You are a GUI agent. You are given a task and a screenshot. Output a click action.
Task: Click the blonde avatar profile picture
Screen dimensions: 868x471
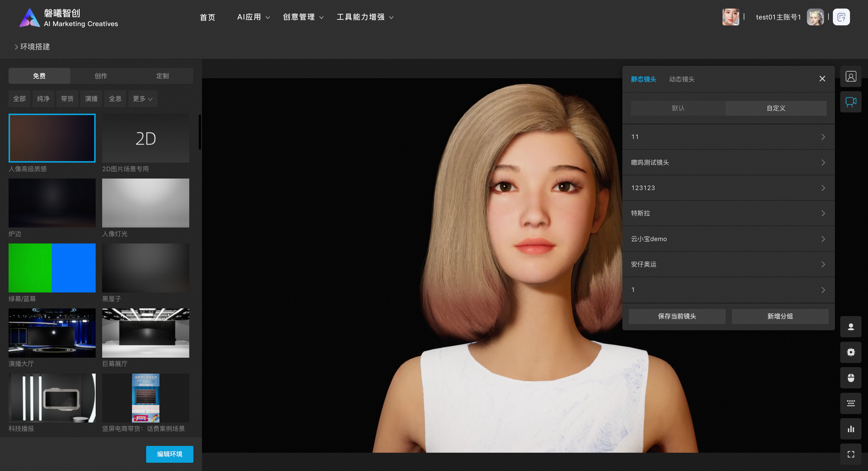[x=815, y=17]
